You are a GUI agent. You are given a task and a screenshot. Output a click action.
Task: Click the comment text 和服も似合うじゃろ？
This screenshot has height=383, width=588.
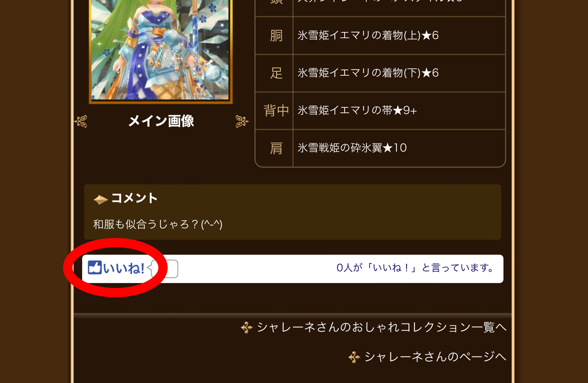click(146, 224)
